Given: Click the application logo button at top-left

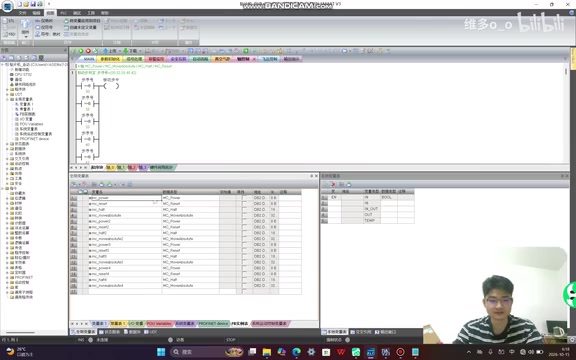Looking at the screenshot, I should tap(7, 6).
